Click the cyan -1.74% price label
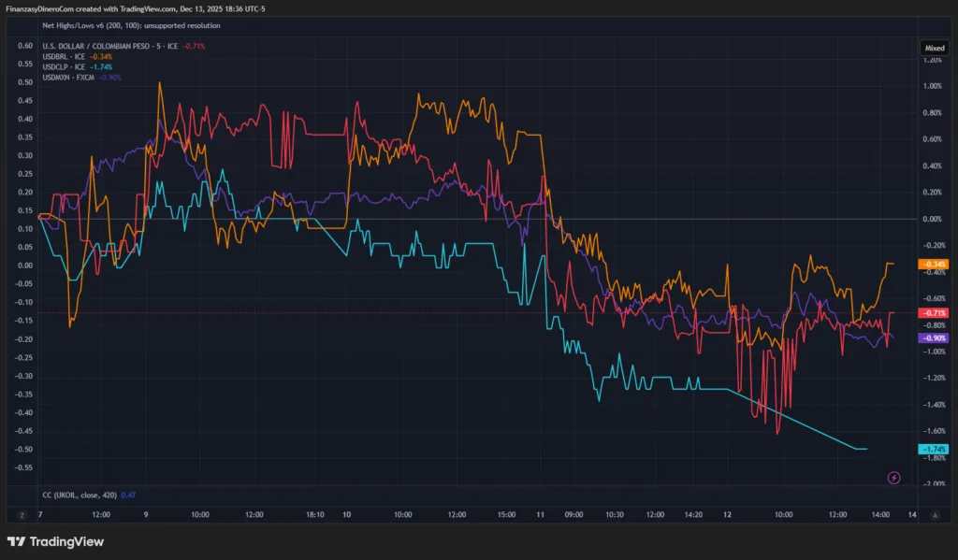This screenshot has width=958, height=560. pyautogui.click(x=935, y=450)
